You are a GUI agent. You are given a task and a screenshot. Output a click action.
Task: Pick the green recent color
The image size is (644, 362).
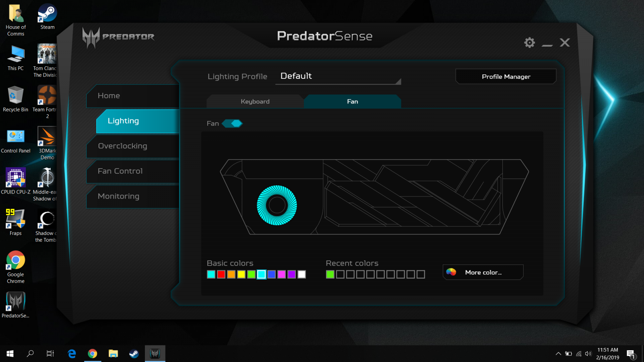330,274
